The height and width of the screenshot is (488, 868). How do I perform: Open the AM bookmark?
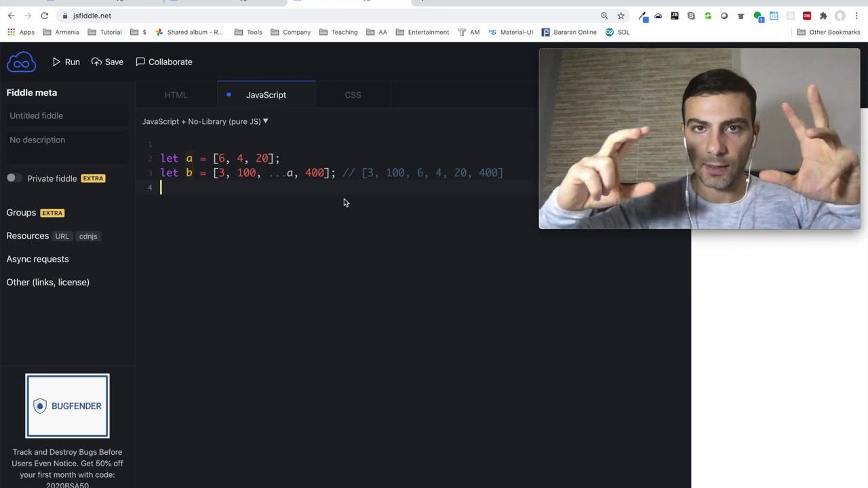[469, 32]
